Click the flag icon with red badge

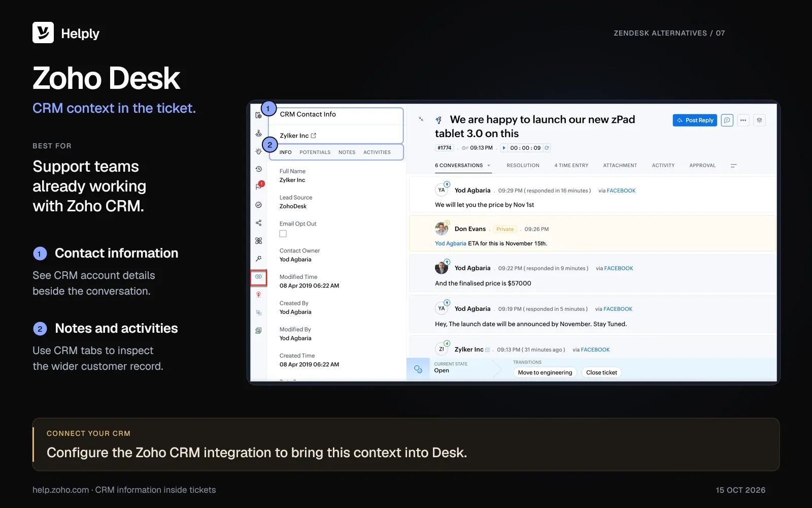click(x=259, y=186)
